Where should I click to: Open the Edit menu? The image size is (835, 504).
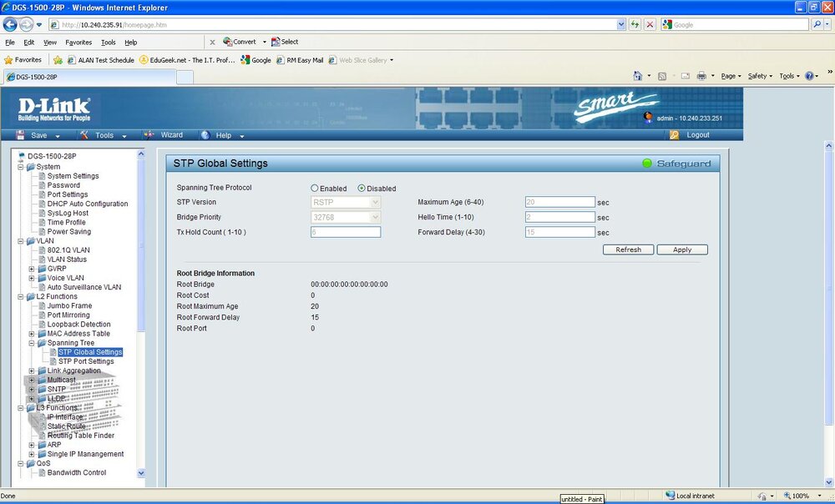click(28, 42)
